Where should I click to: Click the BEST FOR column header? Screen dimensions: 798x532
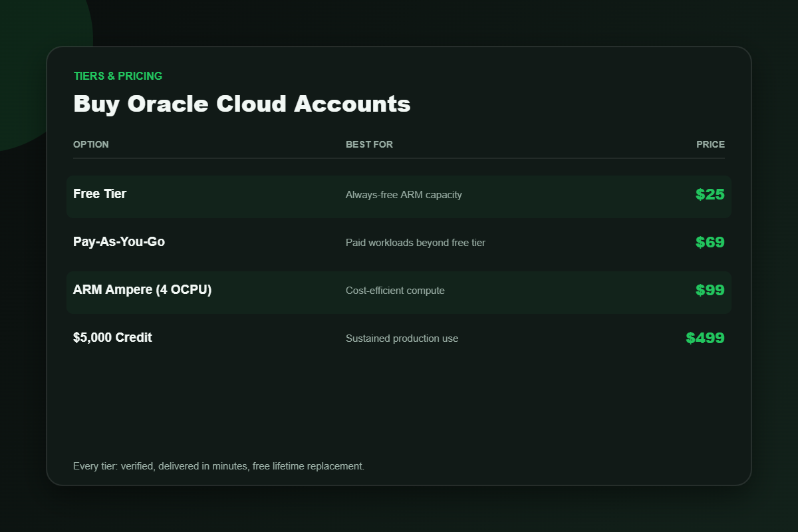click(x=369, y=144)
